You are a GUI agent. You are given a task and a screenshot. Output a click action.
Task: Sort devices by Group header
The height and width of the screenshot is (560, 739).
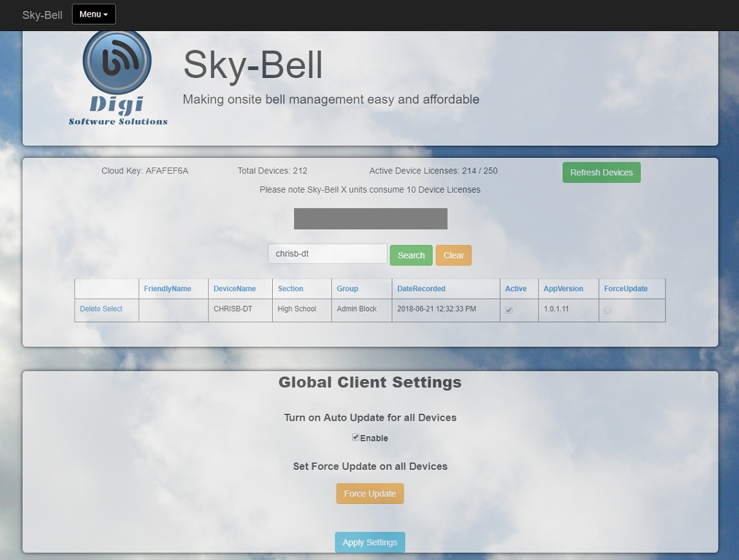coord(347,289)
